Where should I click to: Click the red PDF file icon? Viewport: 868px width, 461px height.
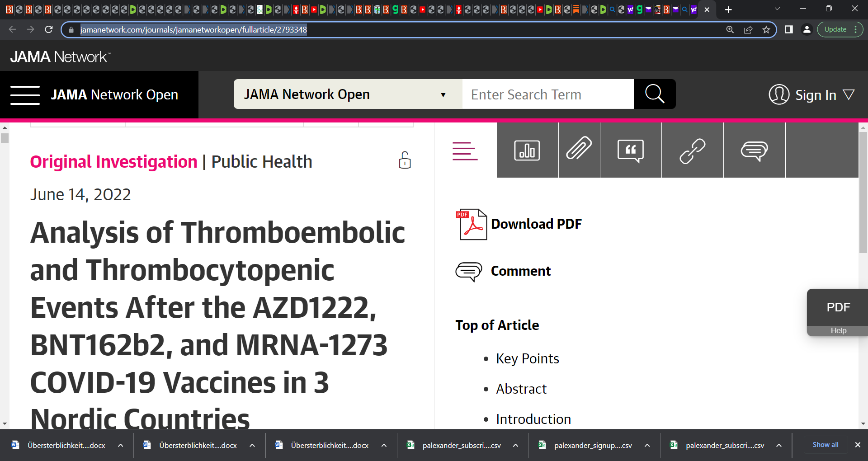click(472, 224)
